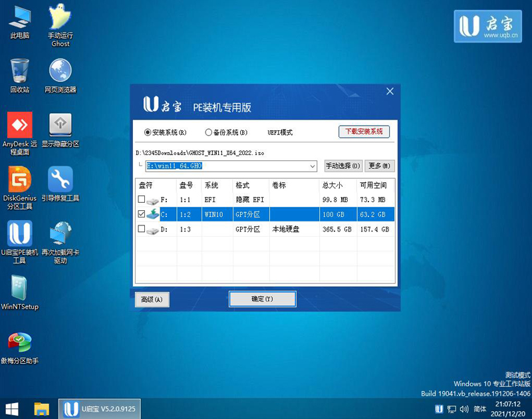Click the 总大小 column header
The height and width of the screenshot is (419, 532).
point(338,186)
